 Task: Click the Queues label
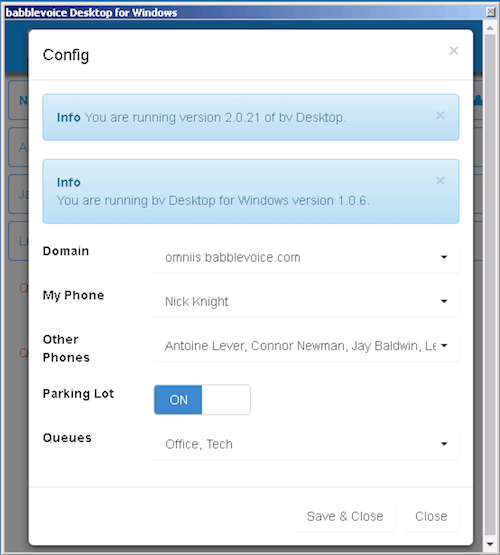[67, 438]
